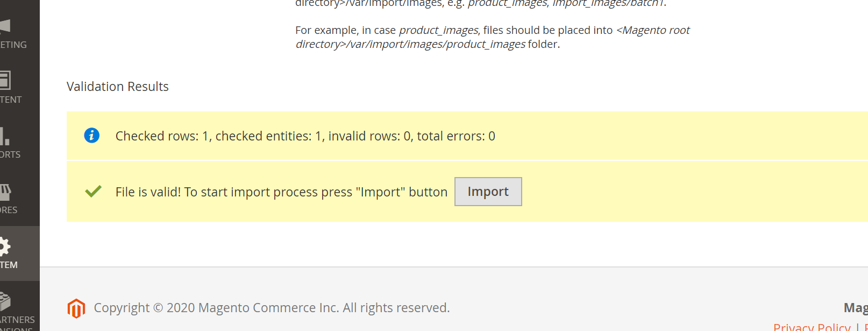
Task: Click the blue info icon in the banner
Action: point(91,136)
